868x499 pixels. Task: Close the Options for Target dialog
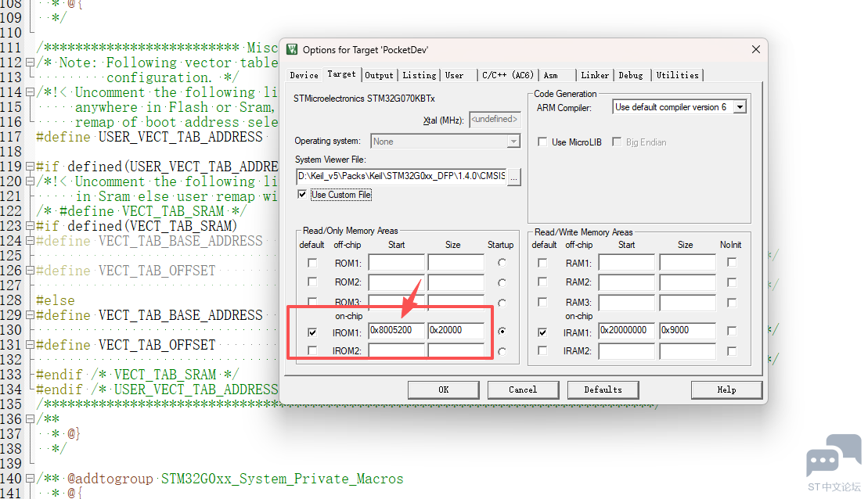[755, 49]
